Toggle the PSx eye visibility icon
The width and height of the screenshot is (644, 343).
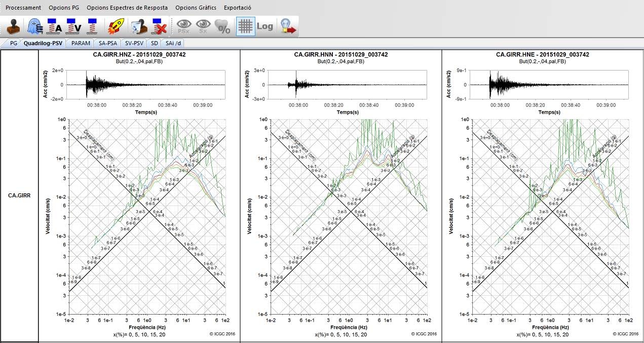(x=183, y=26)
